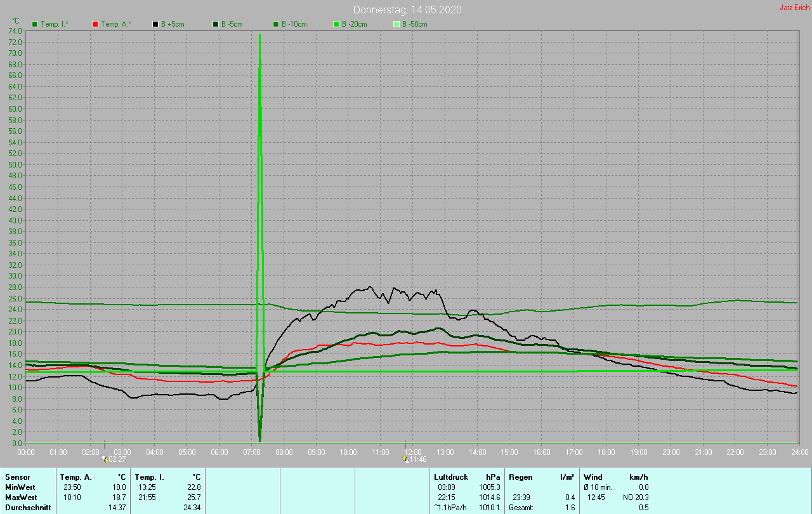Click the B -10cm legend marker
Viewport: 812px width, 514px height.
click(x=276, y=24)
